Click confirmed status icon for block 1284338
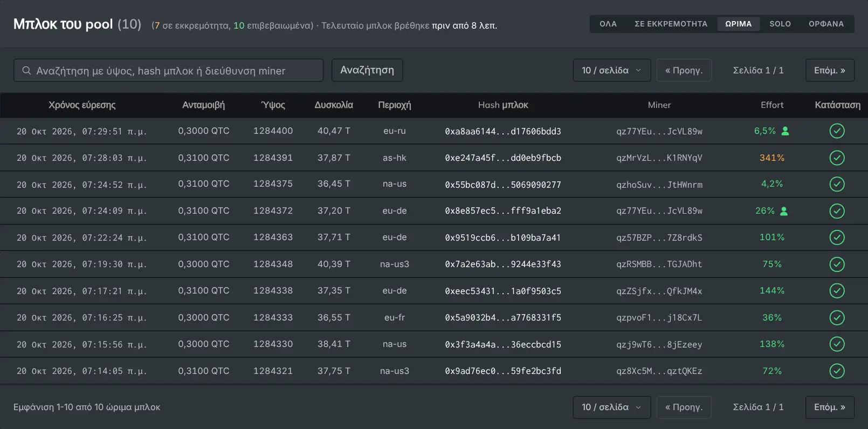Viewport: 868px width, 429px height. point(837,291)
